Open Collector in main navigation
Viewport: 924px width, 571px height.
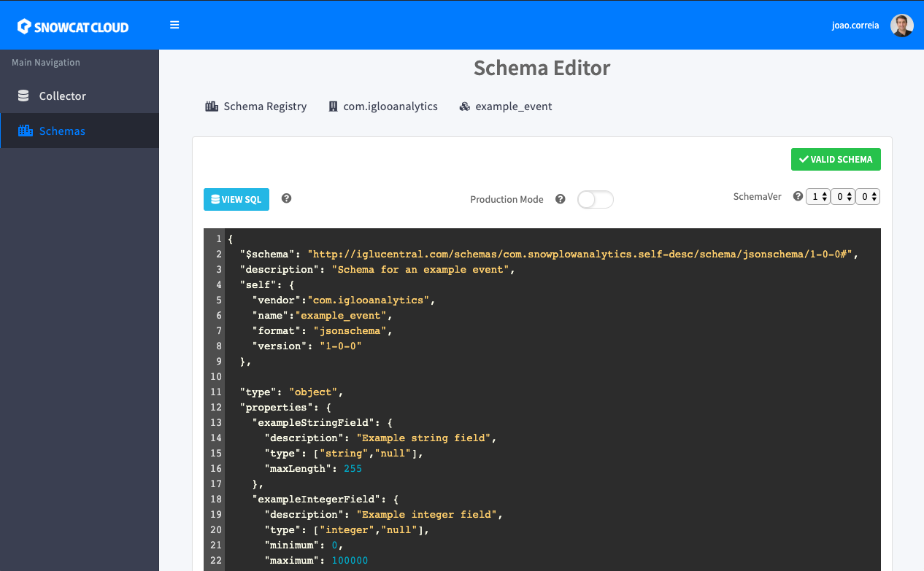(80, 96)
